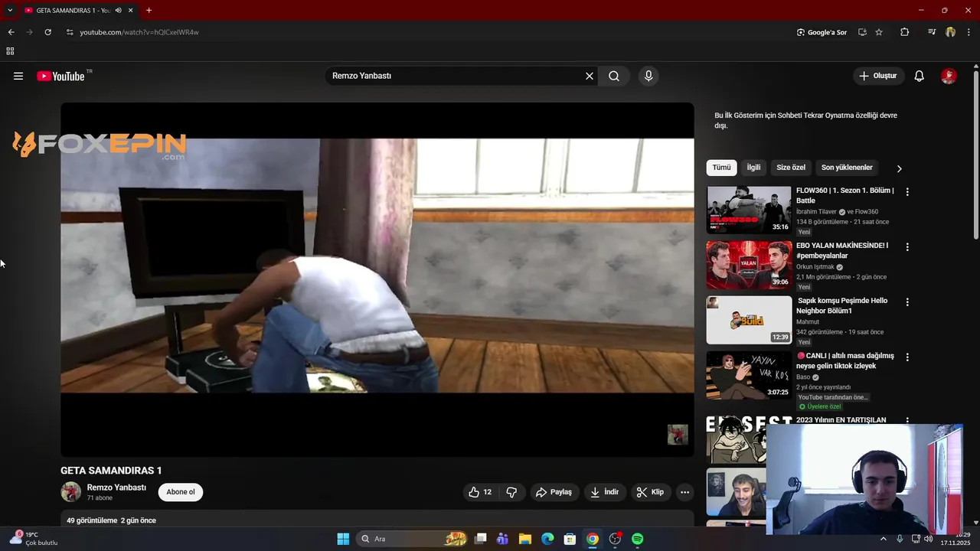Show more filter chips with right arrow

899,168
